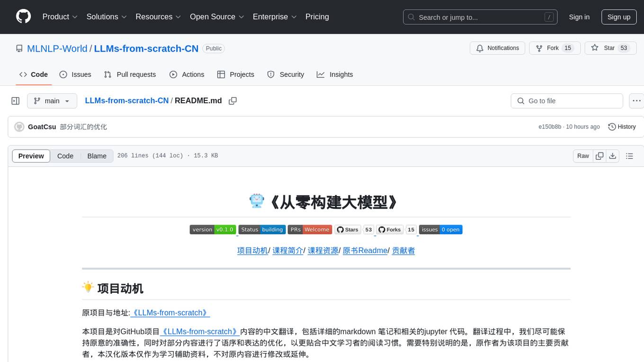Viewport: 644px width, 362px height.
Task: Click the Sign up button
Action: point(619,17)
